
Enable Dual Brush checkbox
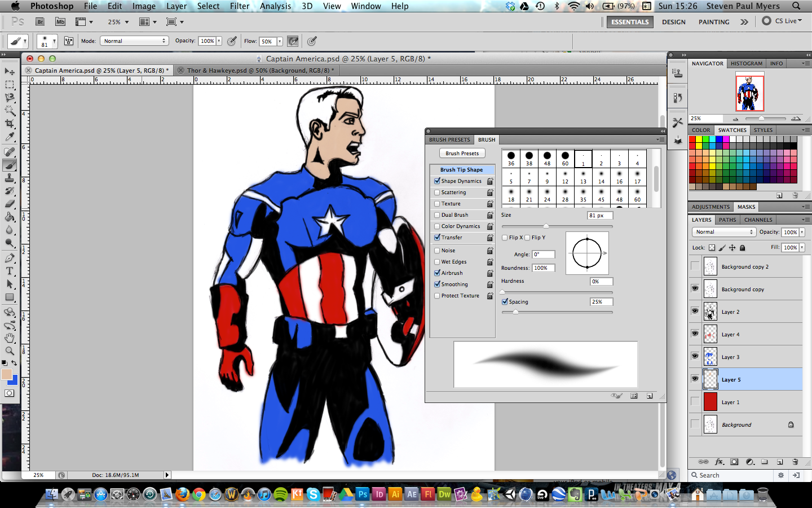pyautogui.click(x=437, y=215)
